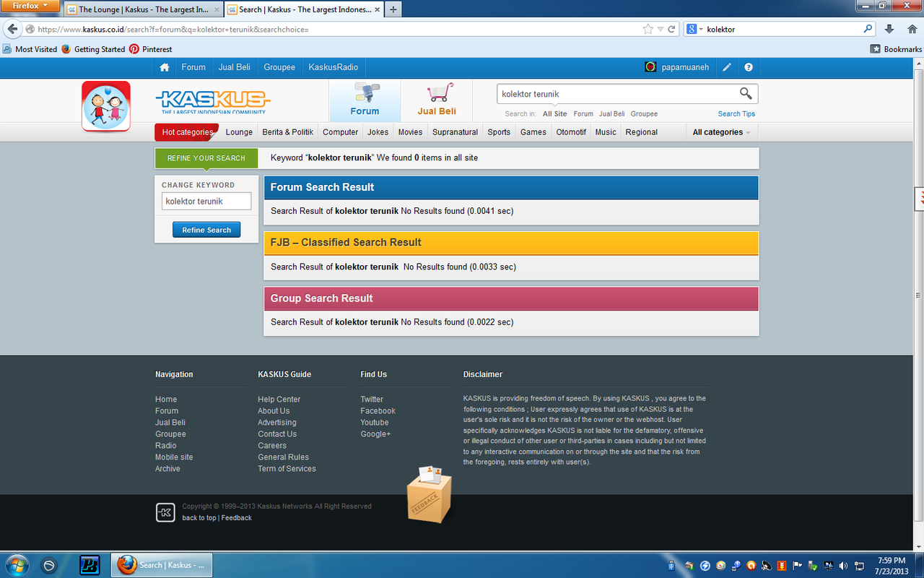The image size is (924, 578).
Task: Open Mobile site footer link
Action: [x=174, y=457]
